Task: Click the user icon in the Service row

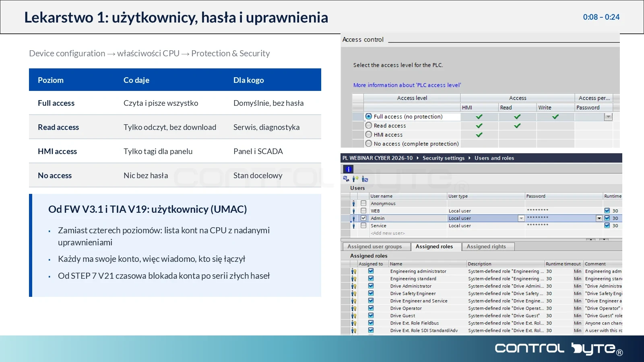Action: (354, 226)
